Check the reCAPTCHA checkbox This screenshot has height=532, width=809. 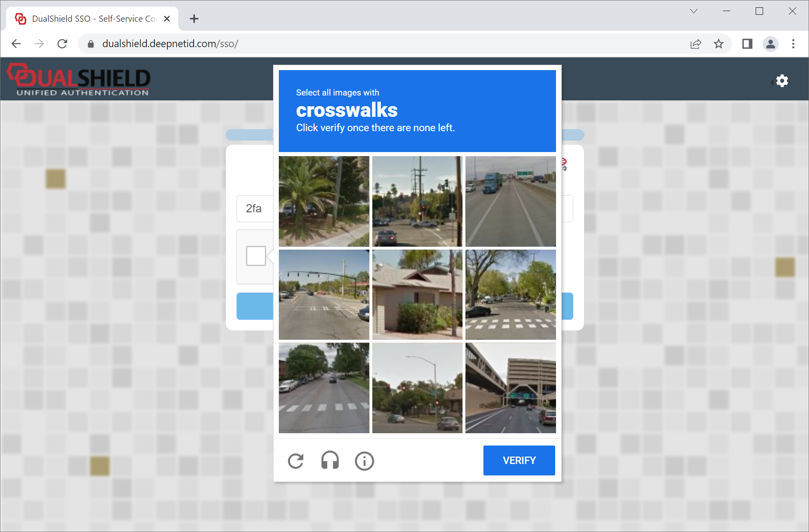coord(256,256)
